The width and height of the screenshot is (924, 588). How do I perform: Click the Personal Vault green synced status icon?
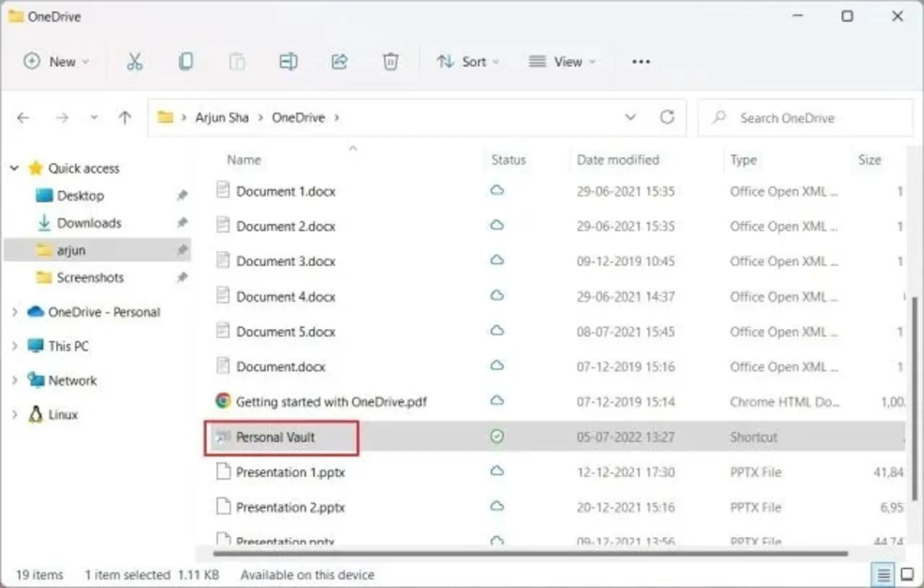pyautogui.click(x=497, y=436)
